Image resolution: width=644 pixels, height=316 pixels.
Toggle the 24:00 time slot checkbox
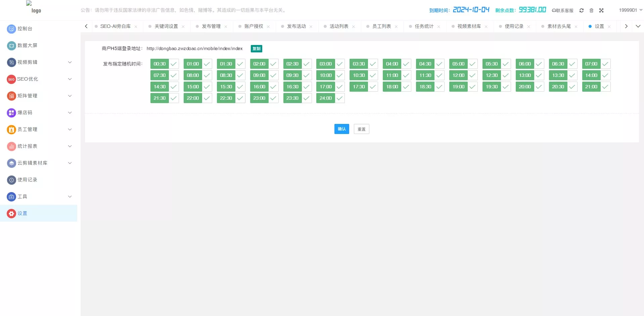339,98
